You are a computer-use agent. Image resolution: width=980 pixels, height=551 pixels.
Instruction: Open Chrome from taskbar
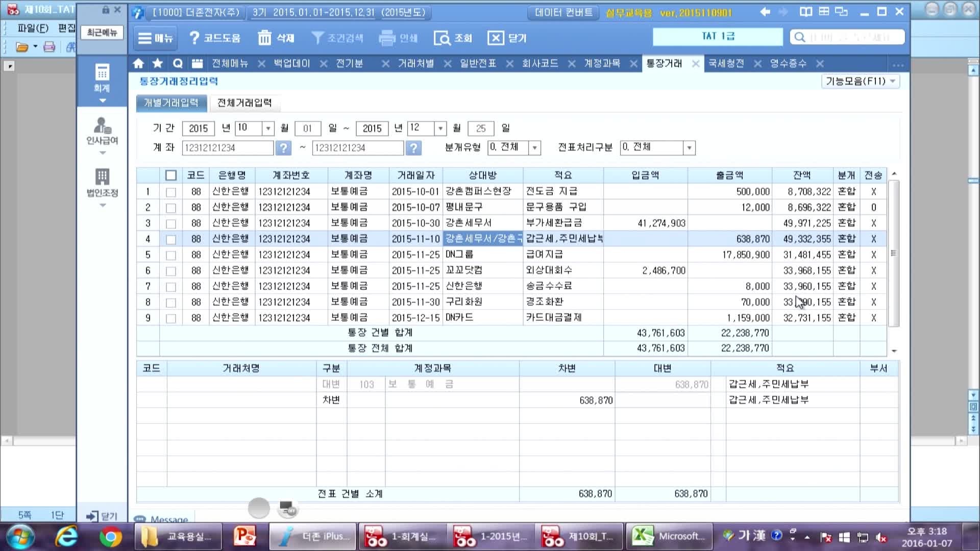[110, 537]
